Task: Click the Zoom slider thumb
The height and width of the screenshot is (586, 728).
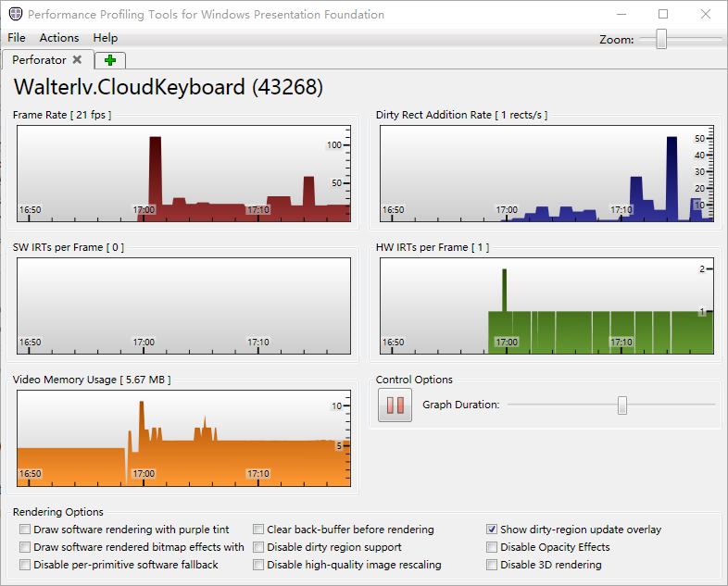Action: 661,39
